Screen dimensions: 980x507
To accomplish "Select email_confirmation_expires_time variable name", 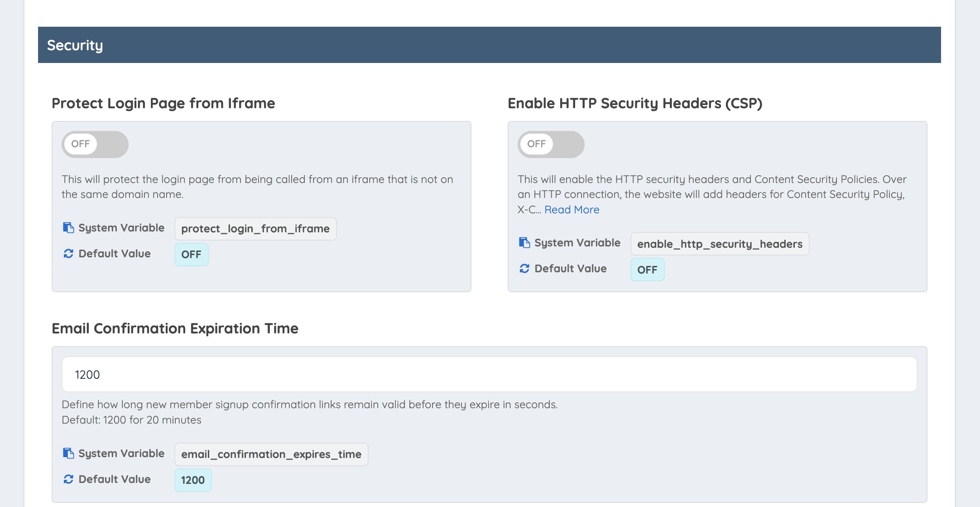I will (x=271, y=454).
